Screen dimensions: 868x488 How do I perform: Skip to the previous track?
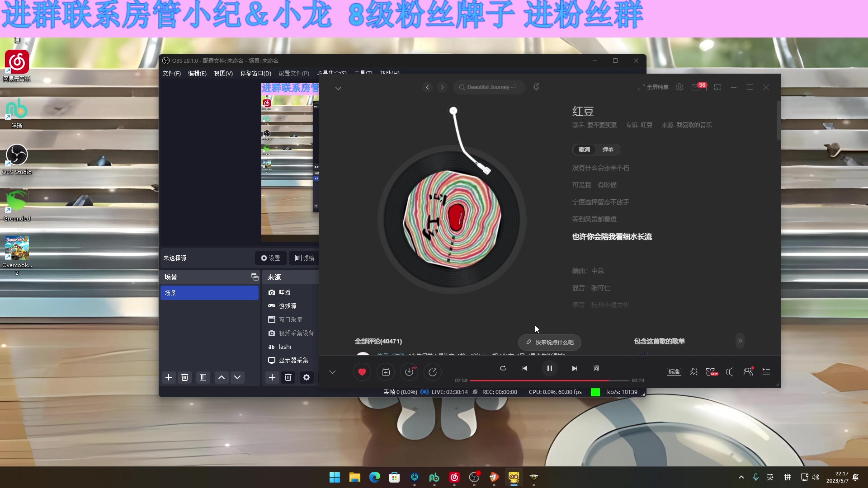[x=525, y=368]
